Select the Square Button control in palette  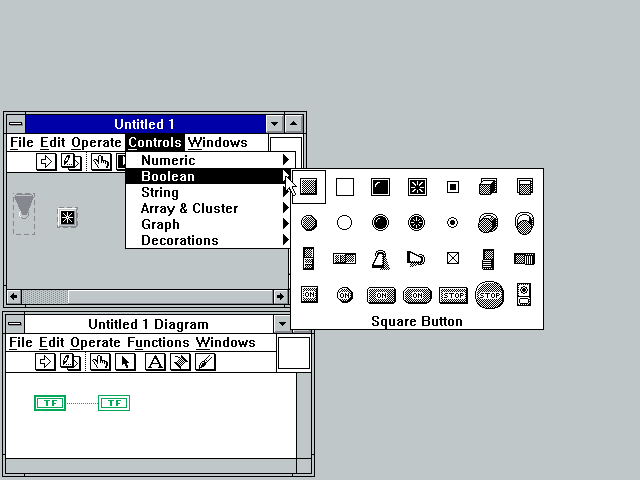coord(309,186)
